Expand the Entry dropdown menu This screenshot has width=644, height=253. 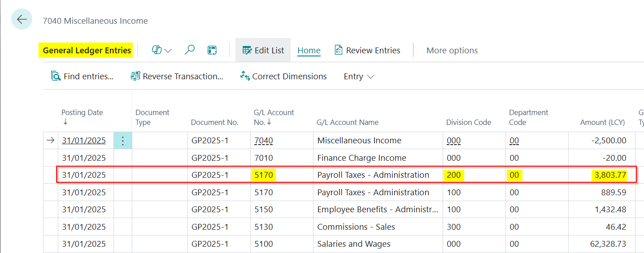pyautogui.click(x=359, y=77)
